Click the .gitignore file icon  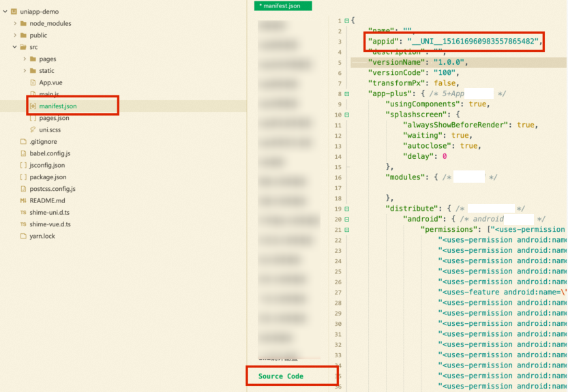click(24, 142)
